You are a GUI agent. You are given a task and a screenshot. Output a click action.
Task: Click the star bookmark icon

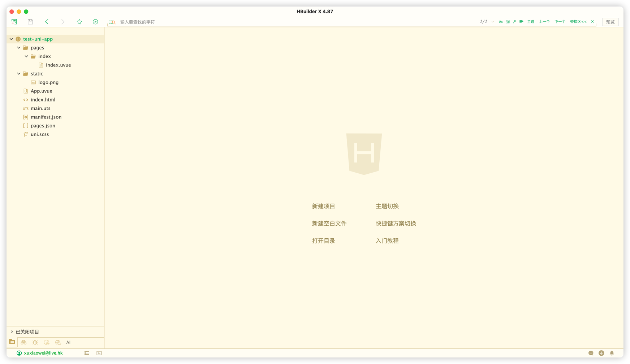[x=79, y=22]
